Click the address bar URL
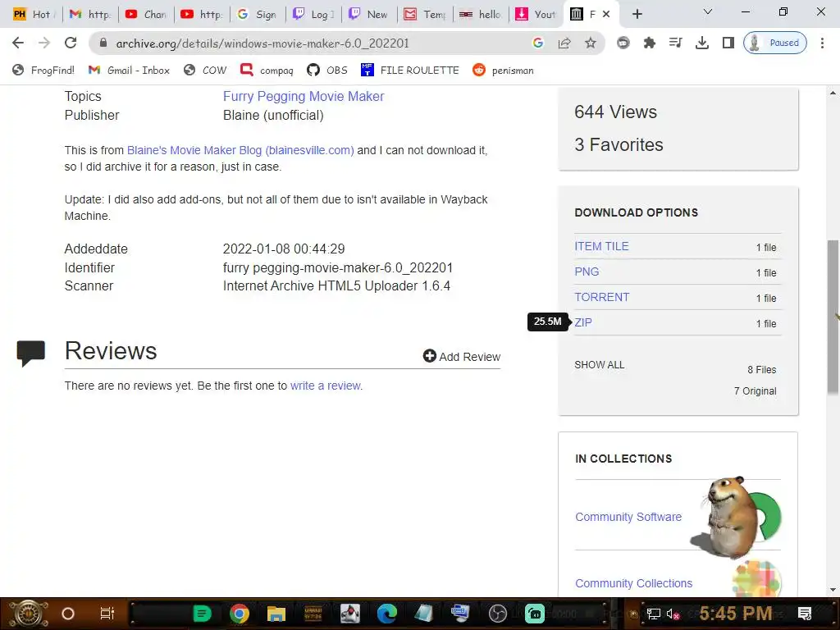The width and height of the screenshot is (840, 630). click(x=262, y=43)
